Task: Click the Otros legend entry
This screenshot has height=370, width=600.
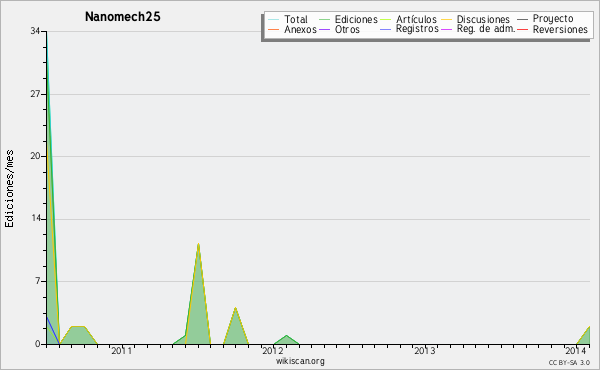Action: coord(347,29)
